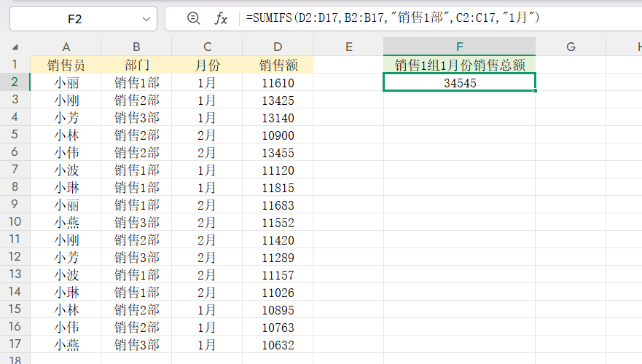Select row 1 header

(15, 65)
